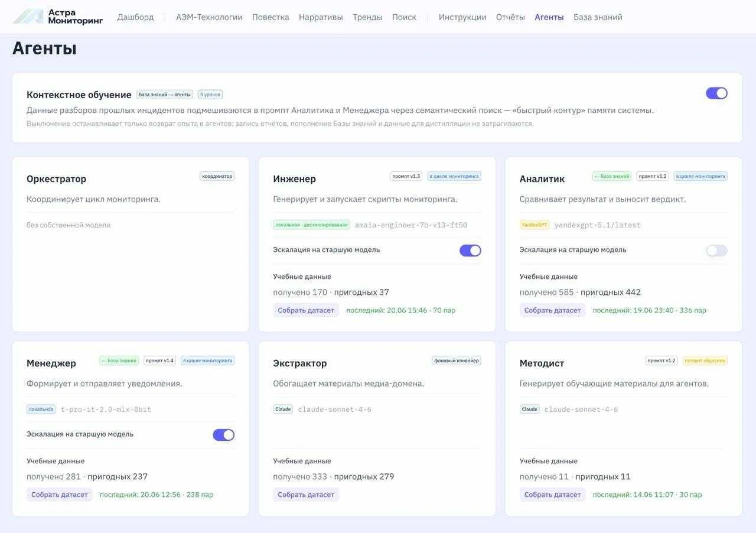Go to АЭМ-Технологии section

[209, 17]
